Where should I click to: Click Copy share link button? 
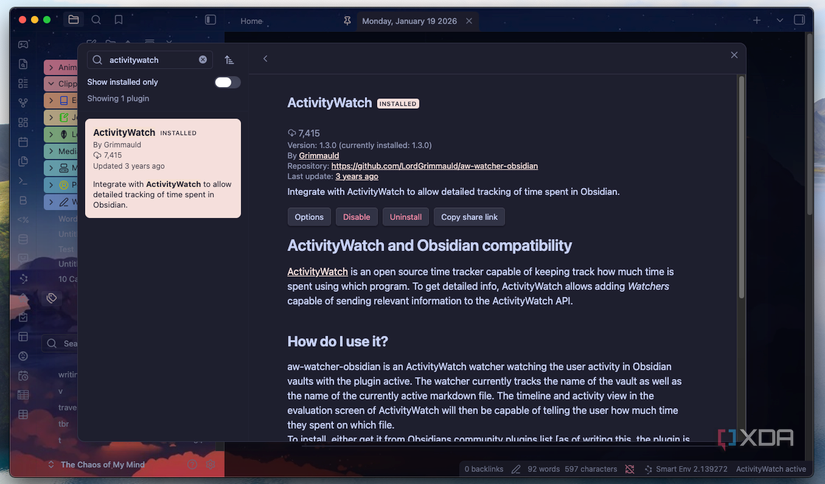pyautogui.click(x=469, y=217)
